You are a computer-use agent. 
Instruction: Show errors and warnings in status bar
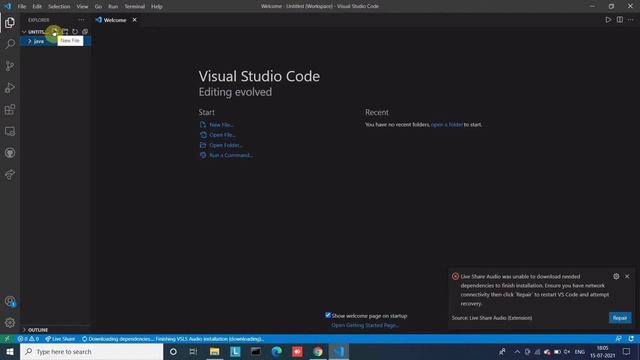coord(28,339)
